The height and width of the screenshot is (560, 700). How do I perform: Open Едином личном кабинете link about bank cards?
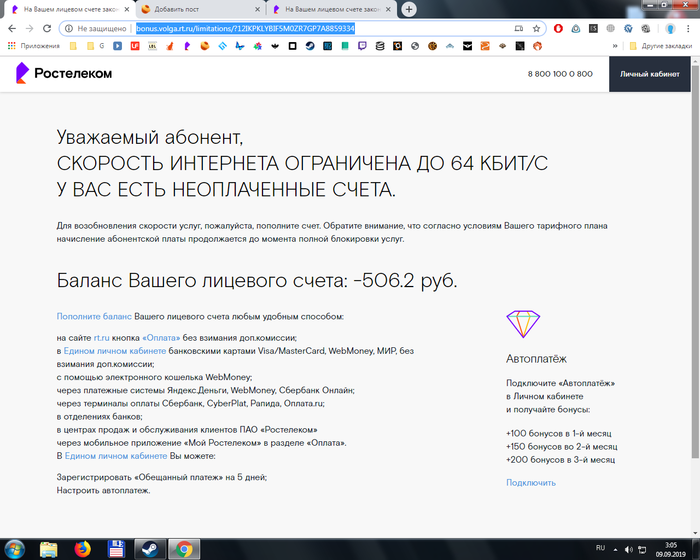coord(115,351)
